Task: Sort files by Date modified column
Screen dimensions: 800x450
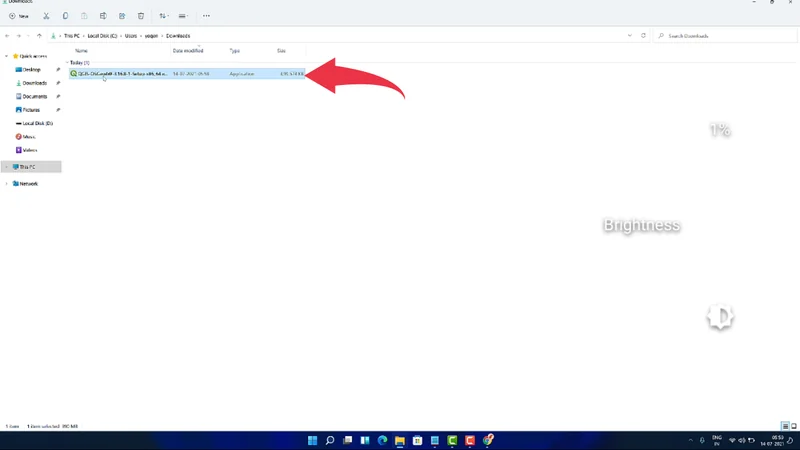Action: point(188,50)
